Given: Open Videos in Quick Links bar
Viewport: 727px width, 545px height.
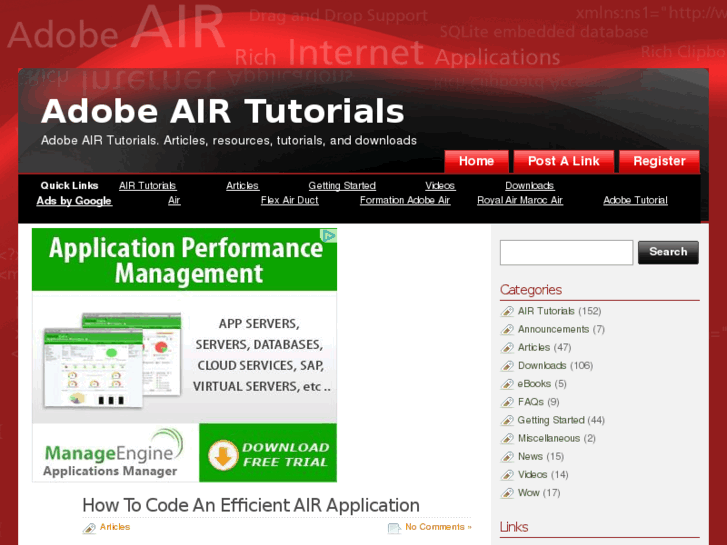Looking at the screenshot, I should pos(440,186).
